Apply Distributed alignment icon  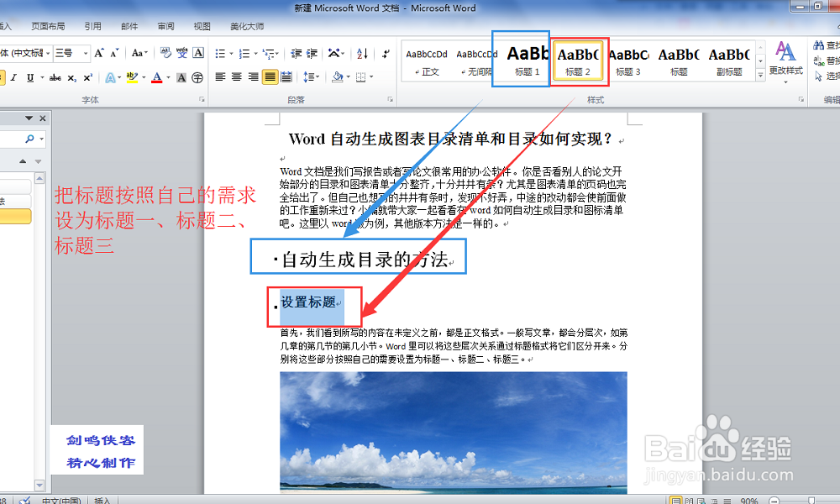286,77
